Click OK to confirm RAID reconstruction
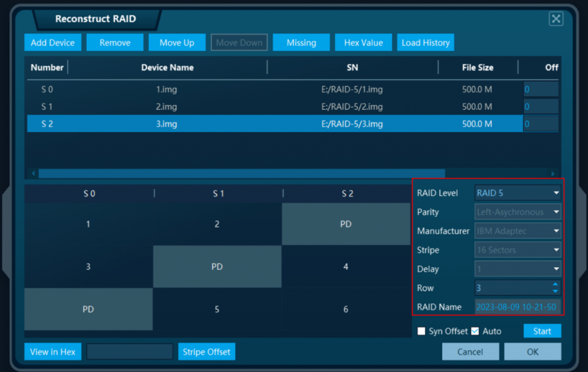The image size is (588, 372). coord(532,351)
